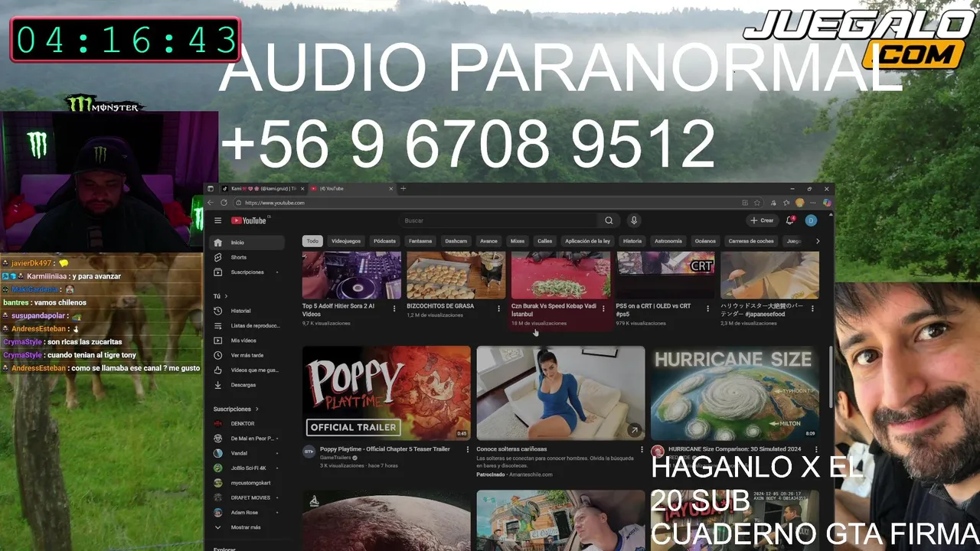The image size is (980, 551).
Task: Open Shorts in the sidebar
Action: (247, 257)
